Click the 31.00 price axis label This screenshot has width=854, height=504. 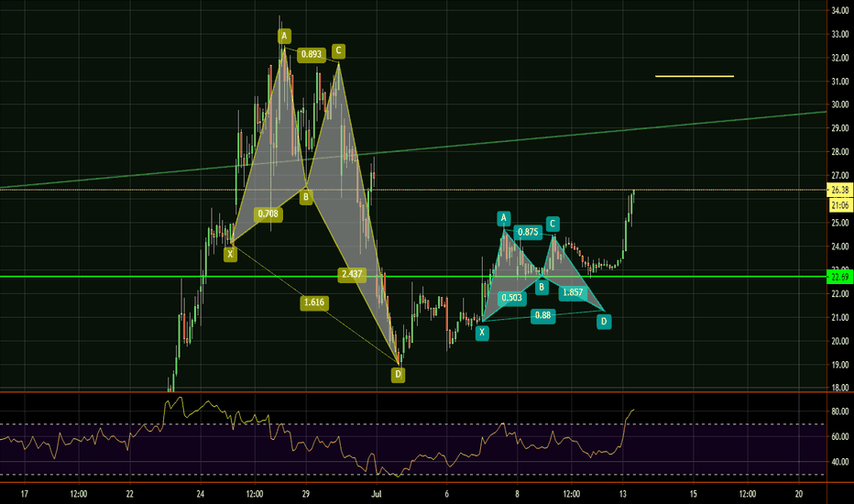click(840, 82)
